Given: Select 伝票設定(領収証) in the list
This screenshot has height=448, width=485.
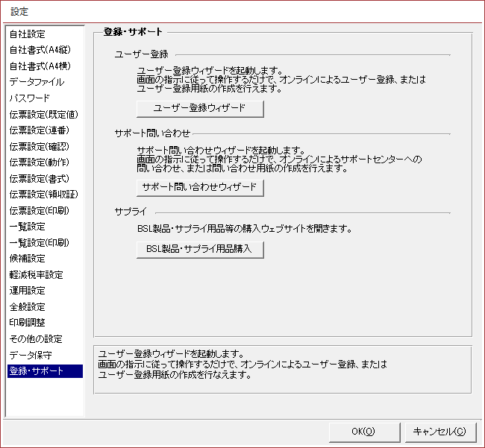Looking at the screenshot, I should 45,195.
